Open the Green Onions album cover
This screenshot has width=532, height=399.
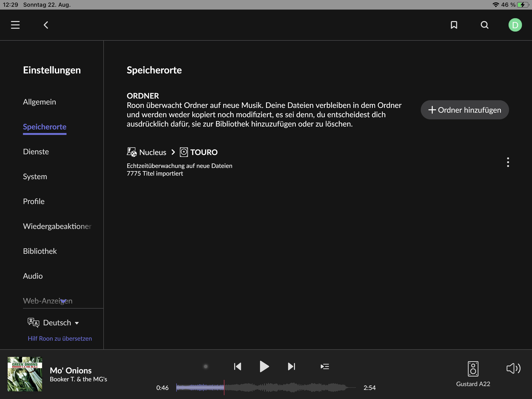point(25,374)
